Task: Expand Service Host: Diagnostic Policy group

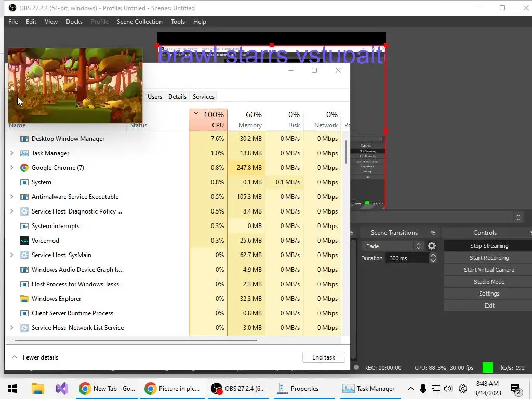Action: (12, 211)
